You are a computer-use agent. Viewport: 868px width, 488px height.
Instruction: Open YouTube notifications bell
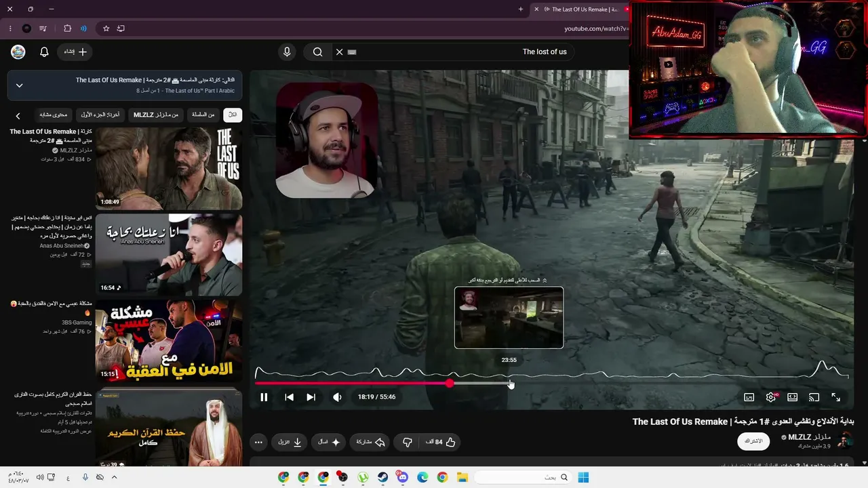coord(44,52)
